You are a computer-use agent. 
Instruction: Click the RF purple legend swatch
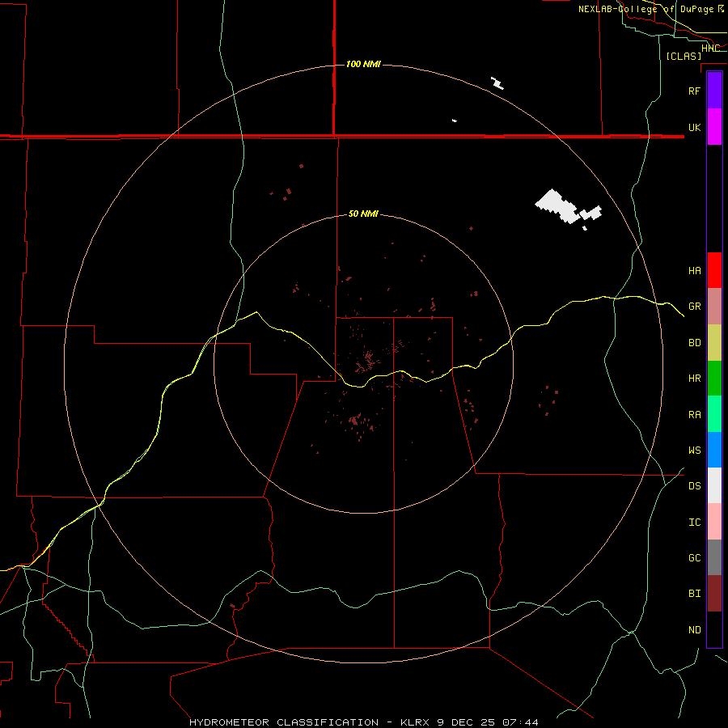pyautogui.click(x=714, y=91)
